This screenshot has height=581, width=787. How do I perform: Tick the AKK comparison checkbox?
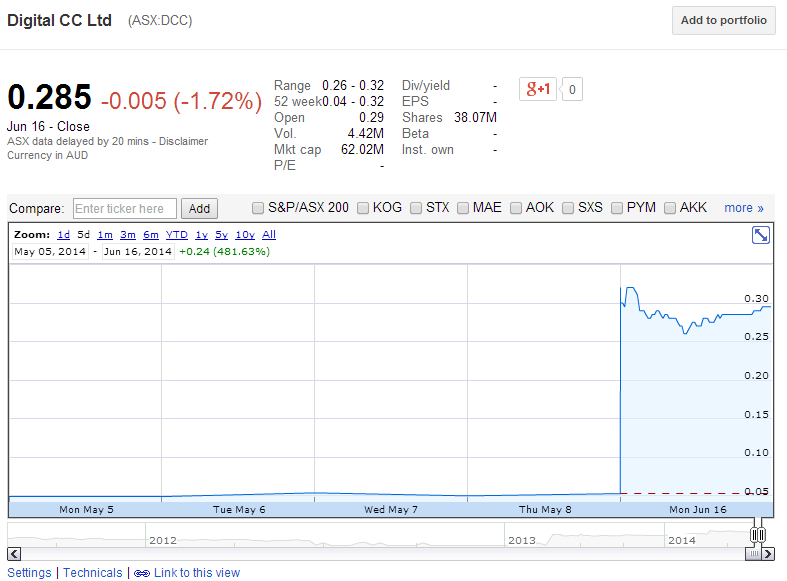[669, 208]
